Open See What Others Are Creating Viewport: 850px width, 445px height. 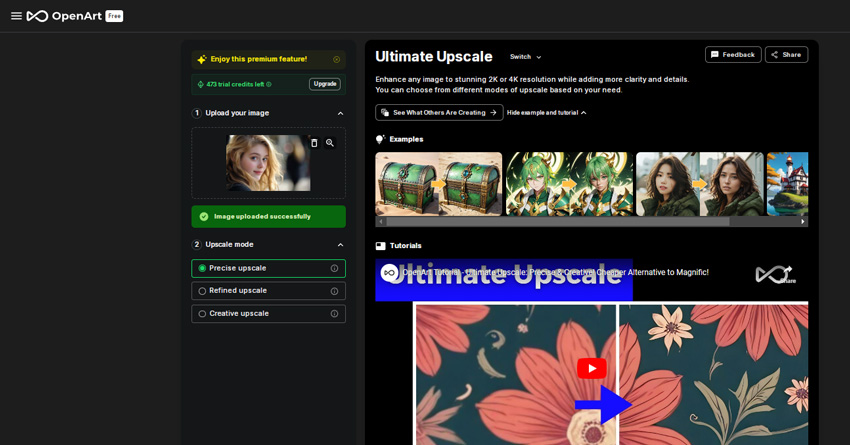(439, 113)
